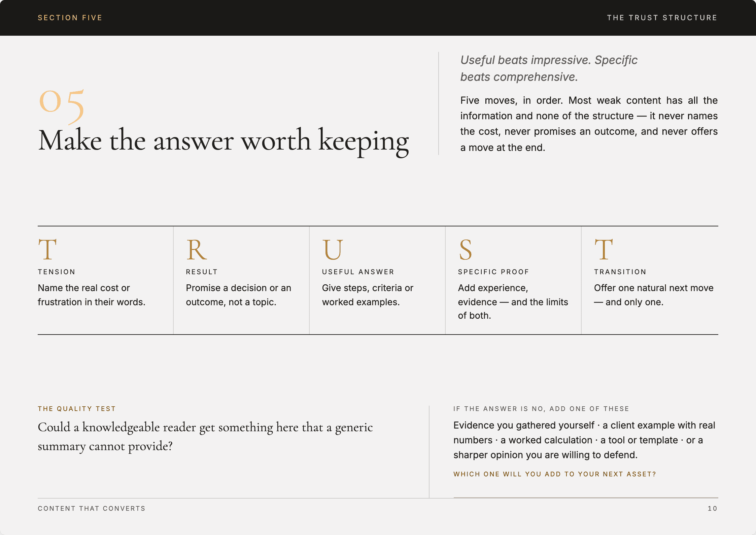Click the paragraph 'Evidence you gathered yourself'
756x535 pixels.
584,440
